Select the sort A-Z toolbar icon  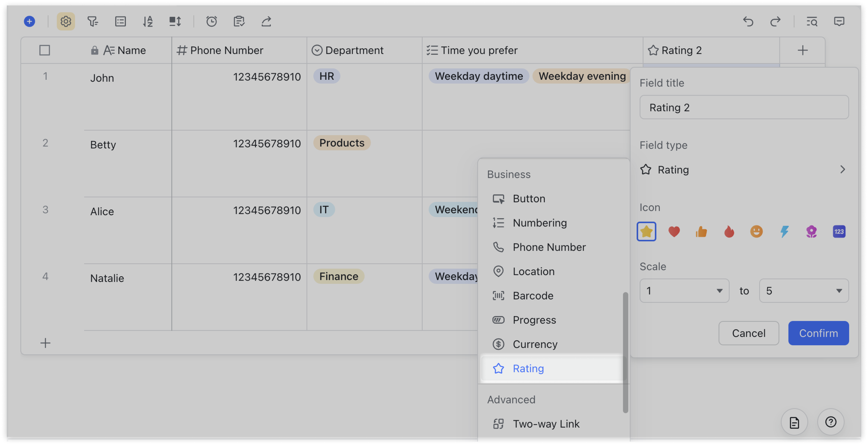tap(148, 22)
